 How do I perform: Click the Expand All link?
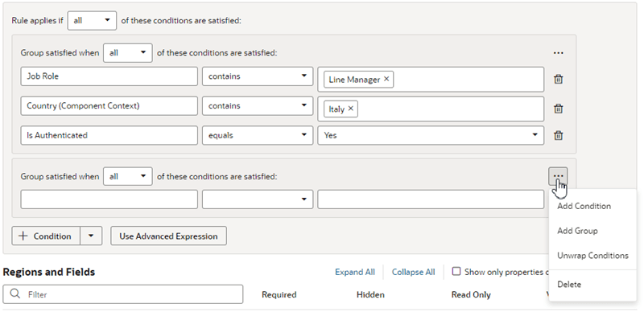pos(355,272)
